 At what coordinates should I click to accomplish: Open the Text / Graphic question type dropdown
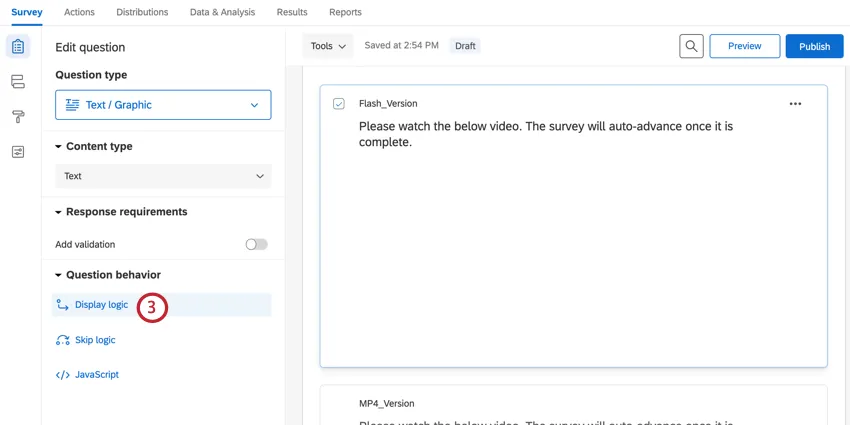[x=163, y=105]
